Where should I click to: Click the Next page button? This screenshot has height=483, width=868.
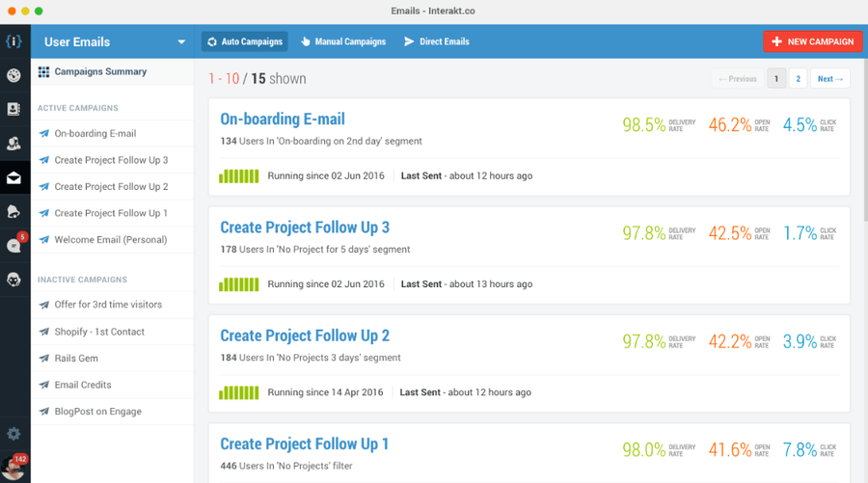pyautogui.click(x=829, y=79)
